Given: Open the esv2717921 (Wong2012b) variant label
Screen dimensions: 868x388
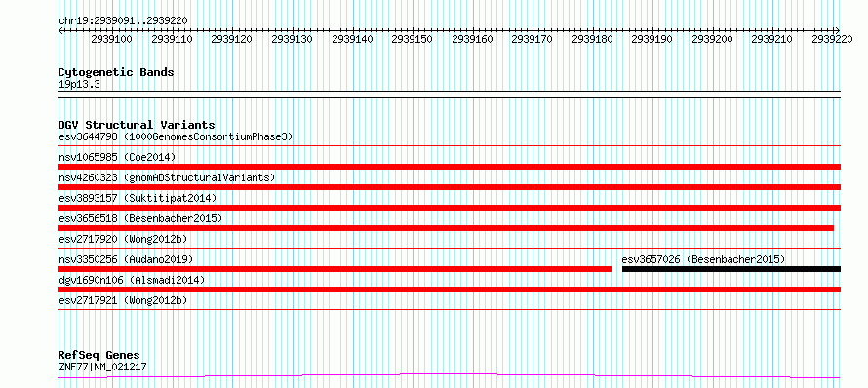Looking at the screenshot, I should pyautogui.click(x=123, y=300).
